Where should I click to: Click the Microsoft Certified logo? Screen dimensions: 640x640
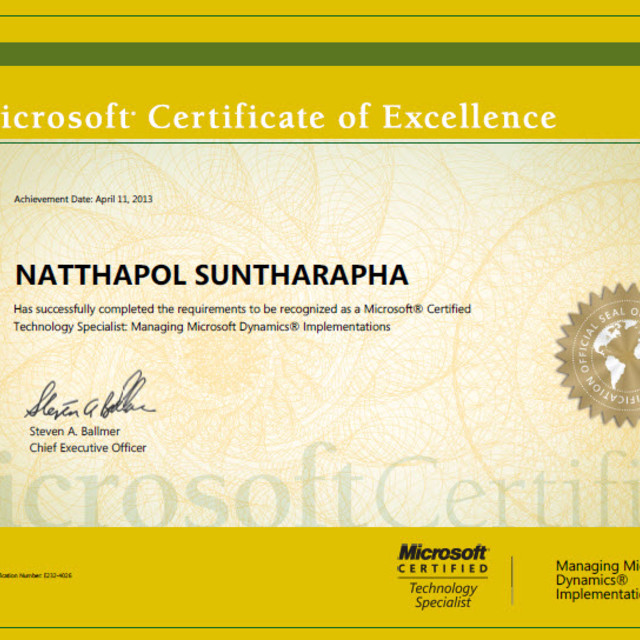(x=443, y=560)
